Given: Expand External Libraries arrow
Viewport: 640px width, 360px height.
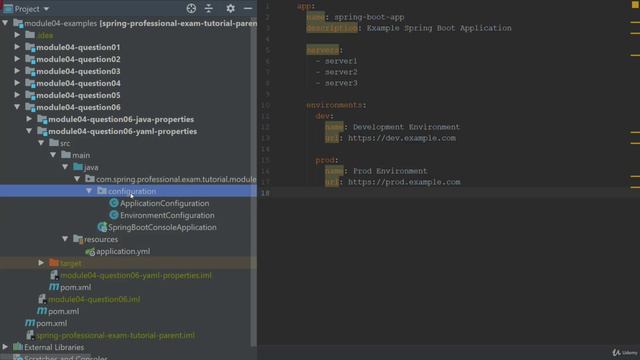Looking at the screenshot, I should click(5, 347).
